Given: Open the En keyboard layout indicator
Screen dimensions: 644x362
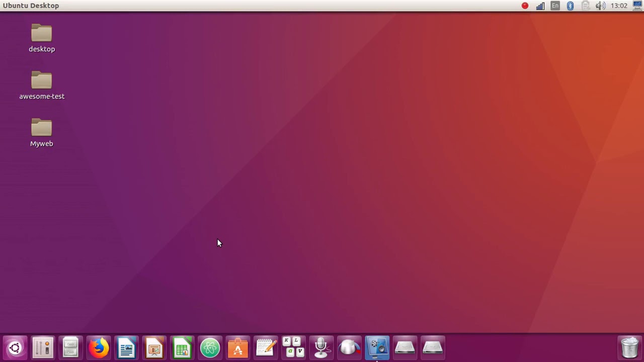Looking at the screenshot, I should coord(555,6).
